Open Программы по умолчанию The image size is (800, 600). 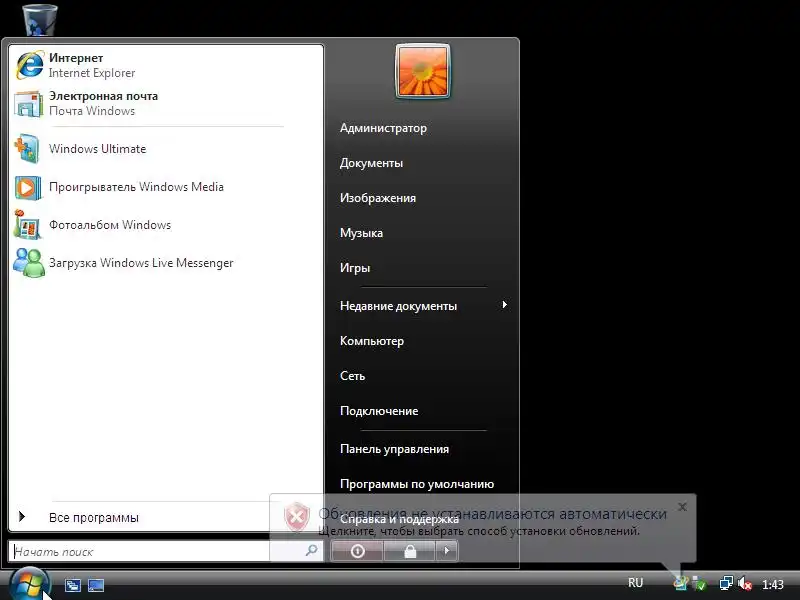click(x=417, y=484)
